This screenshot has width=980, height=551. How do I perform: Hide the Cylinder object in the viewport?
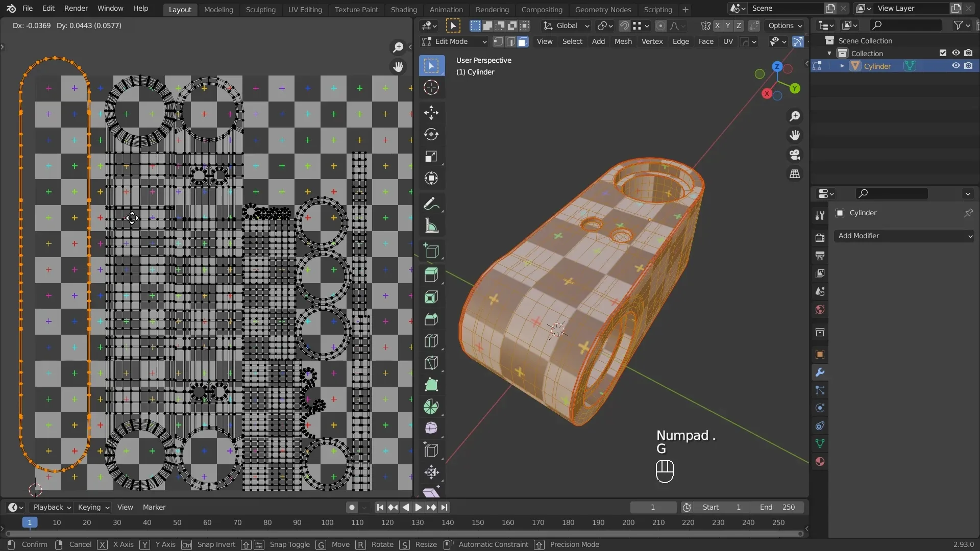point(955,66)
